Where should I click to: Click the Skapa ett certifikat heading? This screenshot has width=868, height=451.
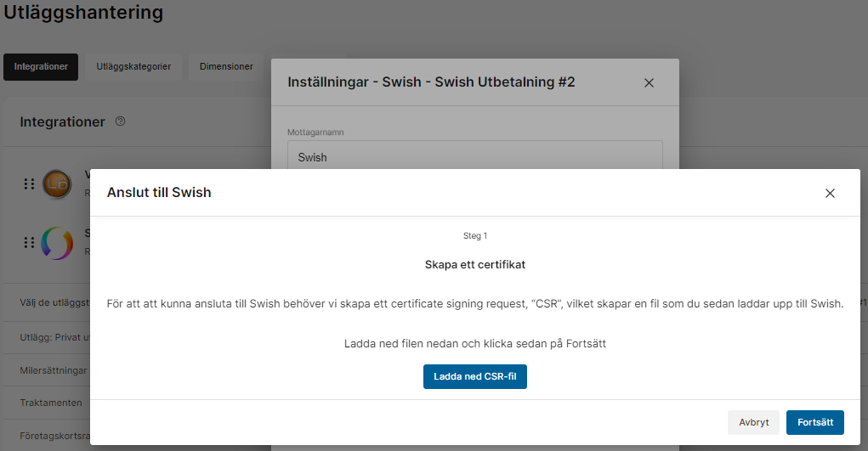point(474,264)
